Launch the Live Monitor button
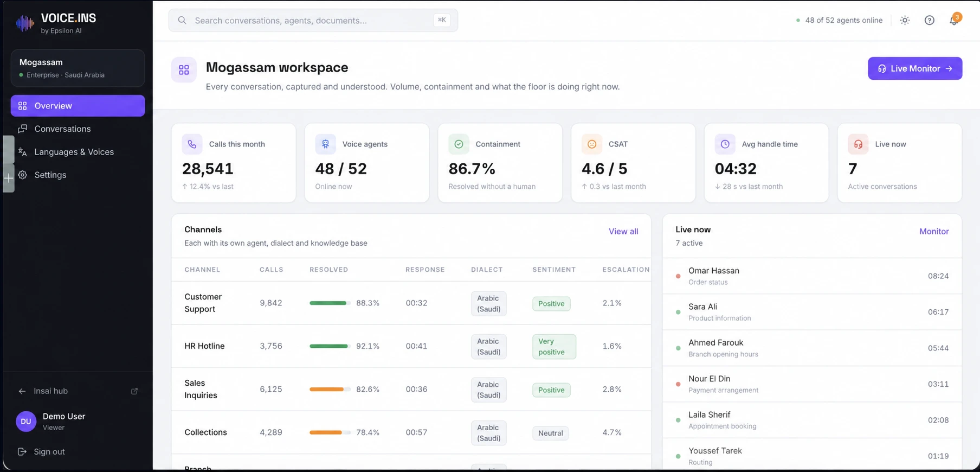 coord(915,68)
